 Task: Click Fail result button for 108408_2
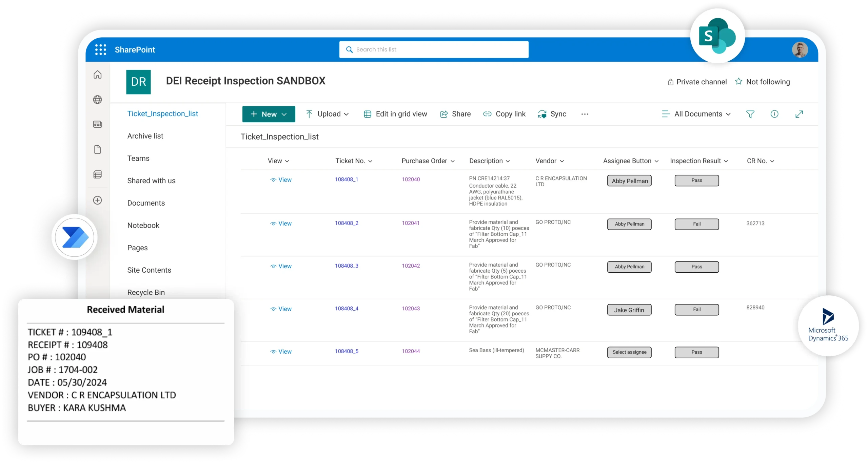tap(696, 224)
